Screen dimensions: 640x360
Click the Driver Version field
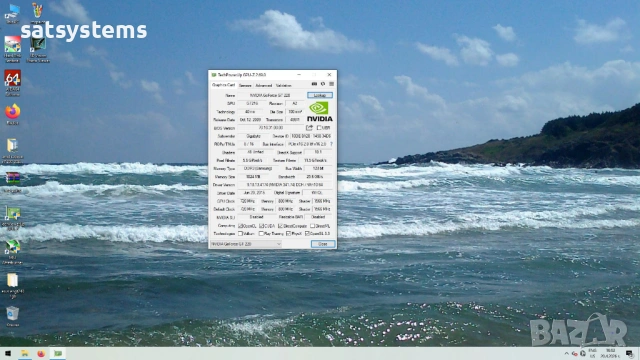[x=285, y=184]
